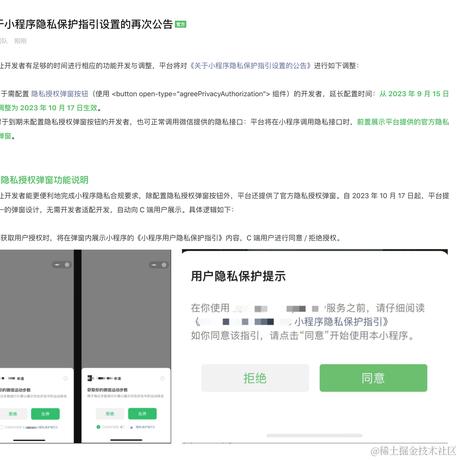The image size is (460, 460).
Task: Click the 用户隐私保护提示 dialog title
Action: pos(238,276)
